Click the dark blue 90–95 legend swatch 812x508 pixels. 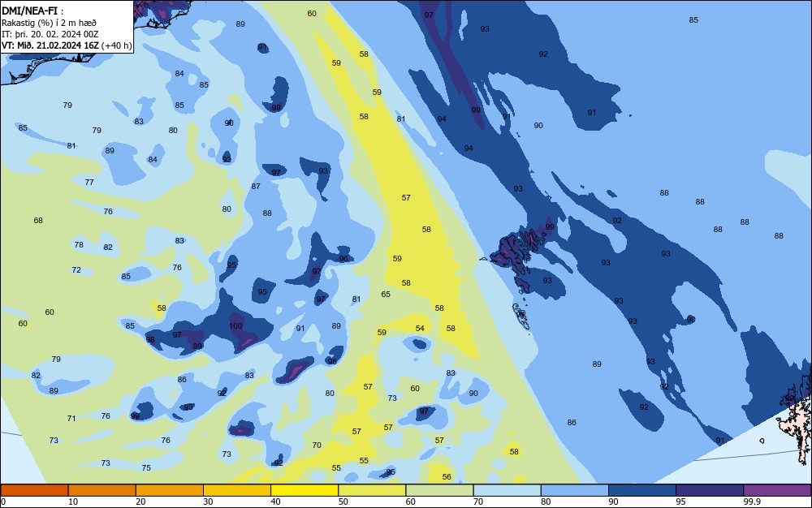click(x=642, y=490)
